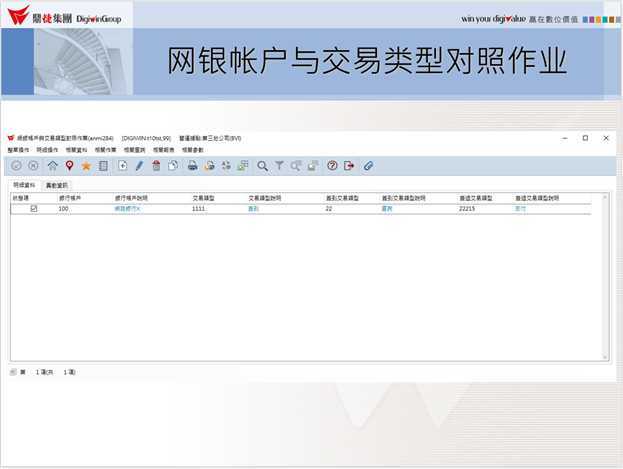Screen dimensions: 623x469
Task: Click the green export sheets icon
Action: click(x=243, y=166)
